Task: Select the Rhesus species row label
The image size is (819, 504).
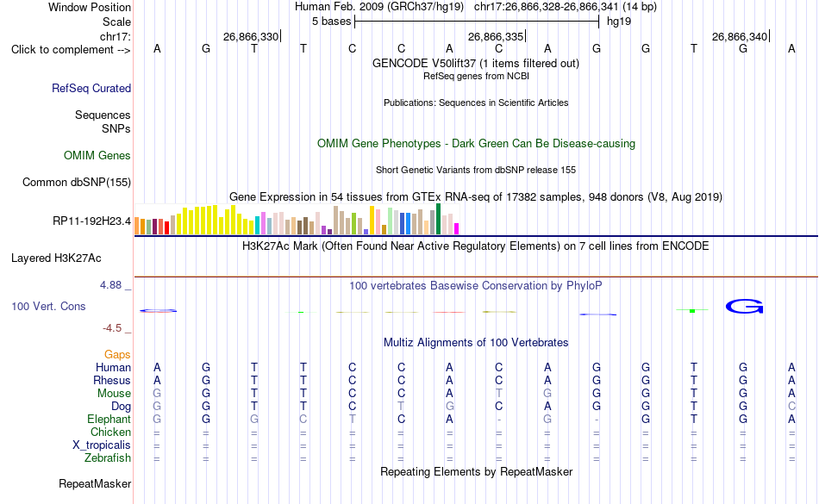Action: 112,380
